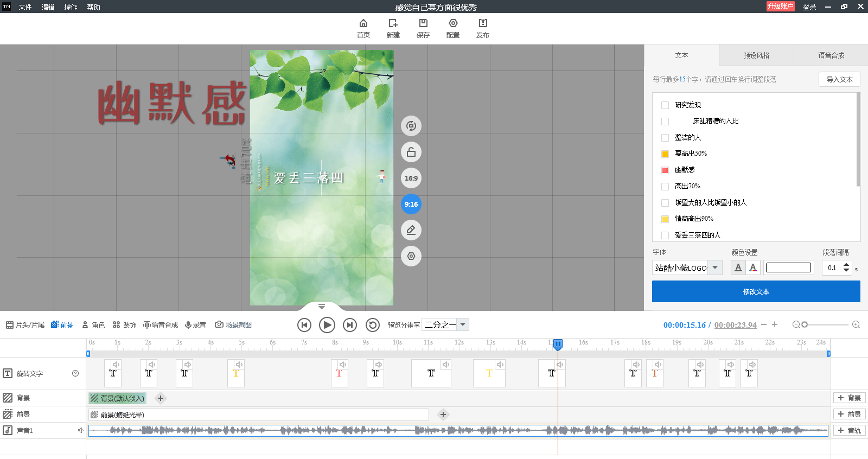Start 录音 recording

pos(195,325)
